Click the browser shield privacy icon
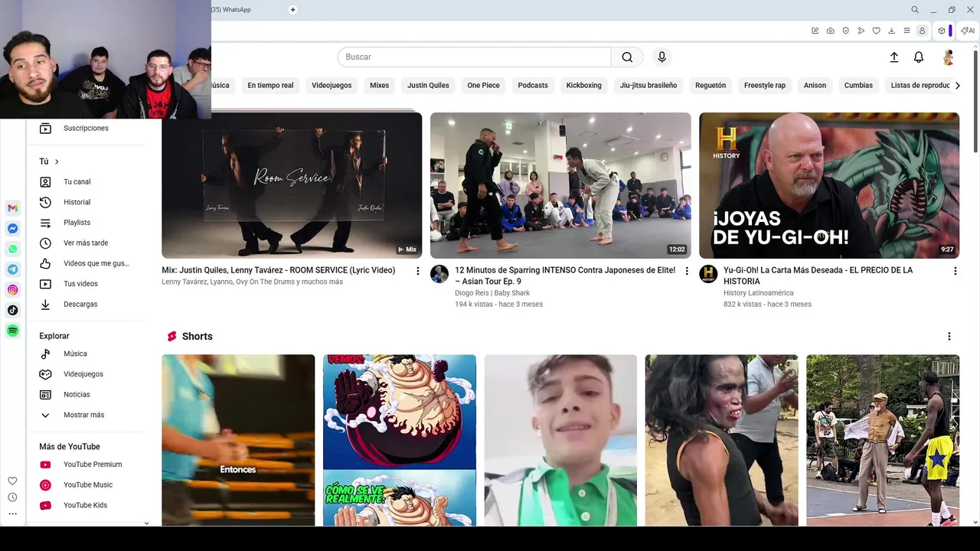The width and height of the screenshot is (980, 551). 845,31
